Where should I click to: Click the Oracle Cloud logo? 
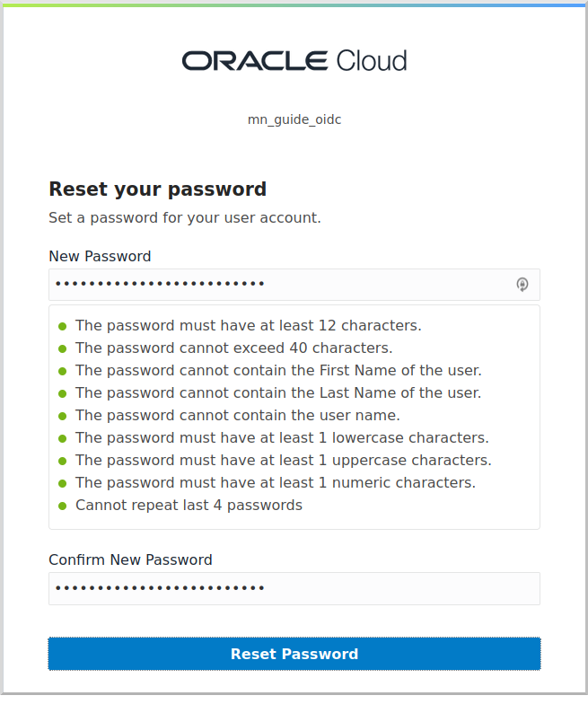tap(294, 61)
